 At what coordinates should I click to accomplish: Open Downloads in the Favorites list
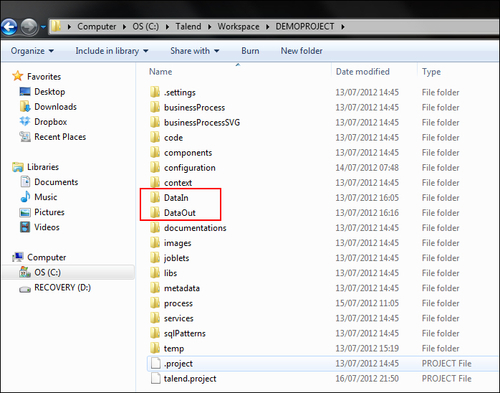[55, 107]
